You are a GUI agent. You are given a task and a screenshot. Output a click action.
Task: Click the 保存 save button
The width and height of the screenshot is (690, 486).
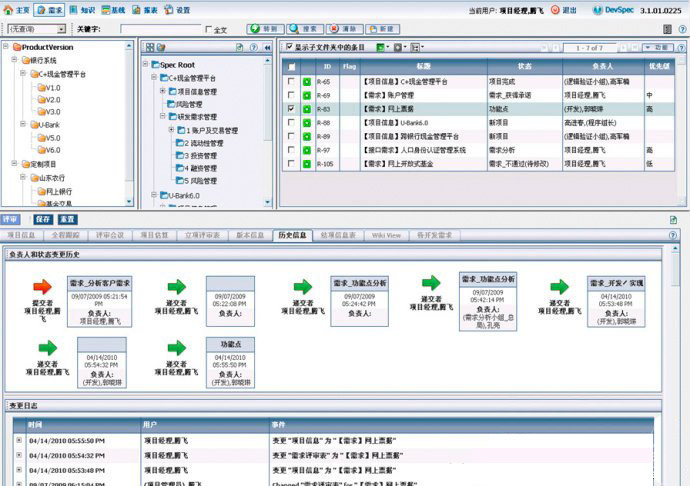pyautogui.click(x=42, y=218)
